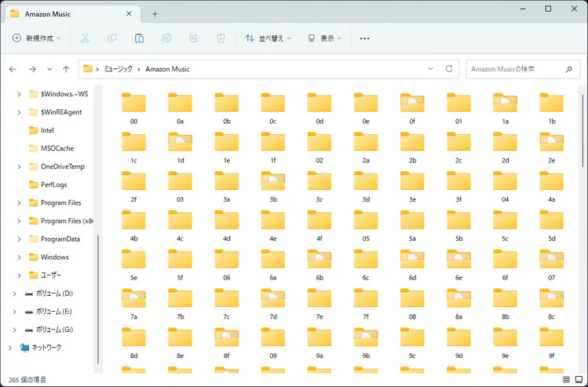The height and width of the screenshot is (387, 588).
Task: Click the address bar folder icon
Action: (x=88, y=68)
